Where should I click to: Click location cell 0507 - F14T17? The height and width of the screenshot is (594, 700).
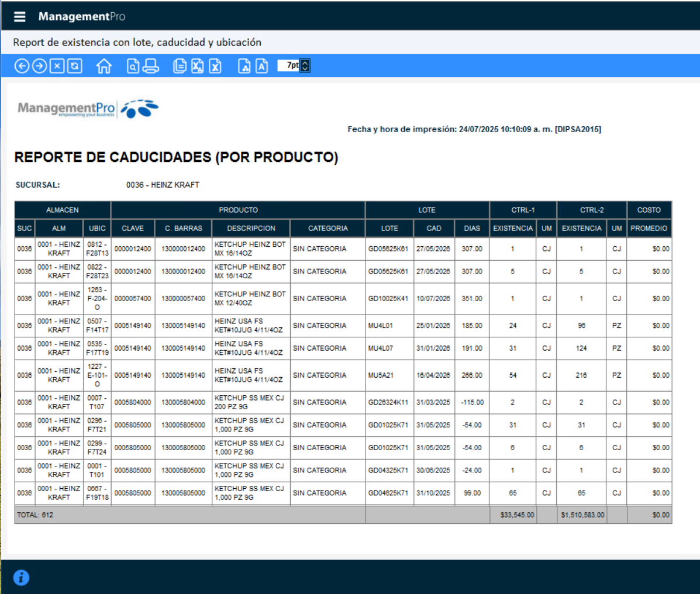click(x=97, y=326)
